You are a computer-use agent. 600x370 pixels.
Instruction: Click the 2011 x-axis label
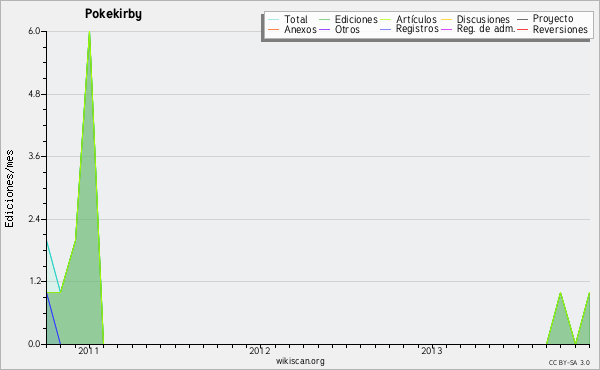88,351
